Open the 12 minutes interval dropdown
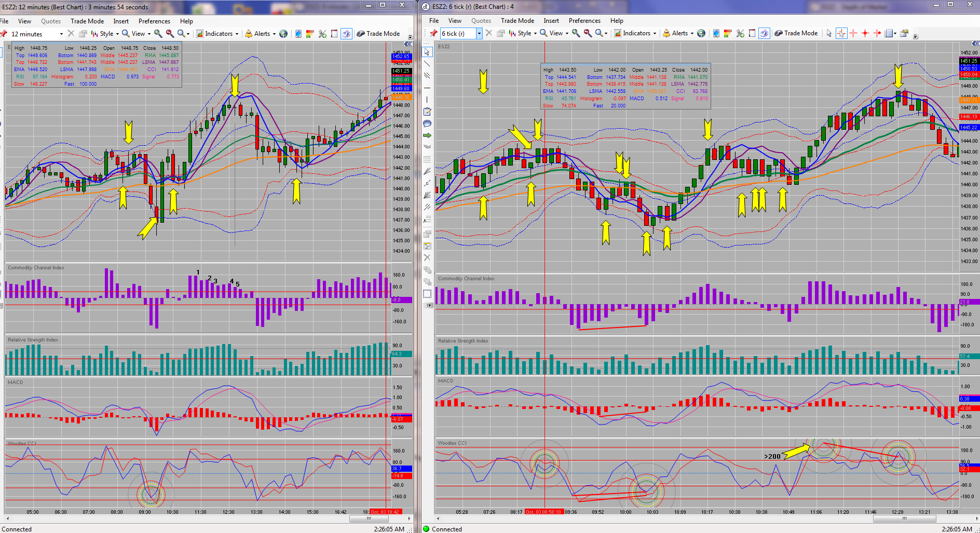The image size is (980, 533). 36,34
